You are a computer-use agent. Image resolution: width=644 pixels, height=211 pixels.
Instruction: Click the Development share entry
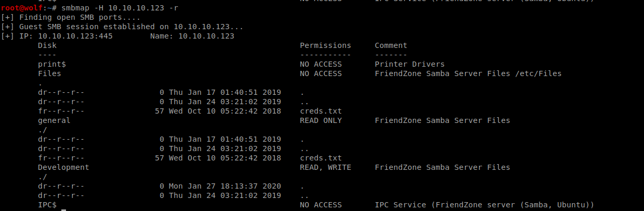[63, 167]
